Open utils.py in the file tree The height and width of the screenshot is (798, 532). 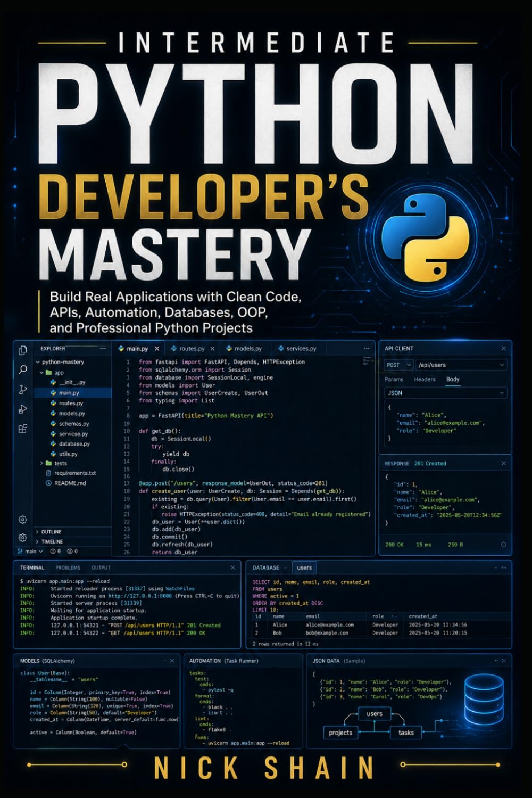click(x=68, y=454)
